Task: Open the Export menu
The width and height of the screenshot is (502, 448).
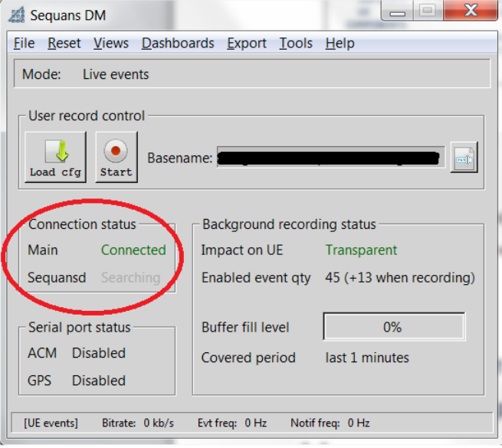Action: coord(247,43)
